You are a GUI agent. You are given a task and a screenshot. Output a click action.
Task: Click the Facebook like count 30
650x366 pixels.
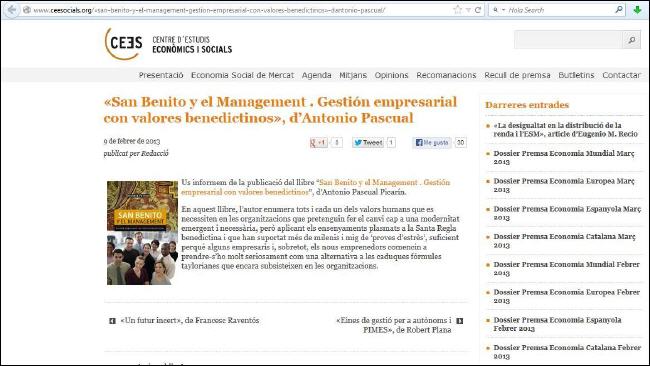click(x=460, y=143)
